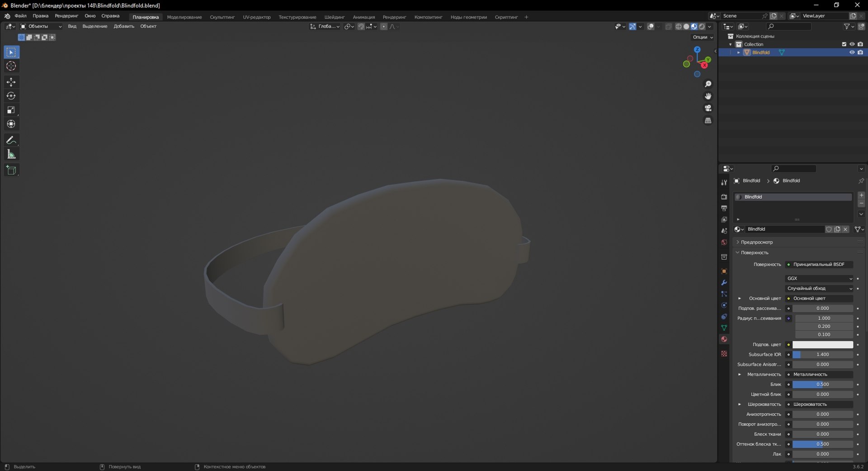Click the Select Box tool
868x471 pixels.
(x=11, y=52)
